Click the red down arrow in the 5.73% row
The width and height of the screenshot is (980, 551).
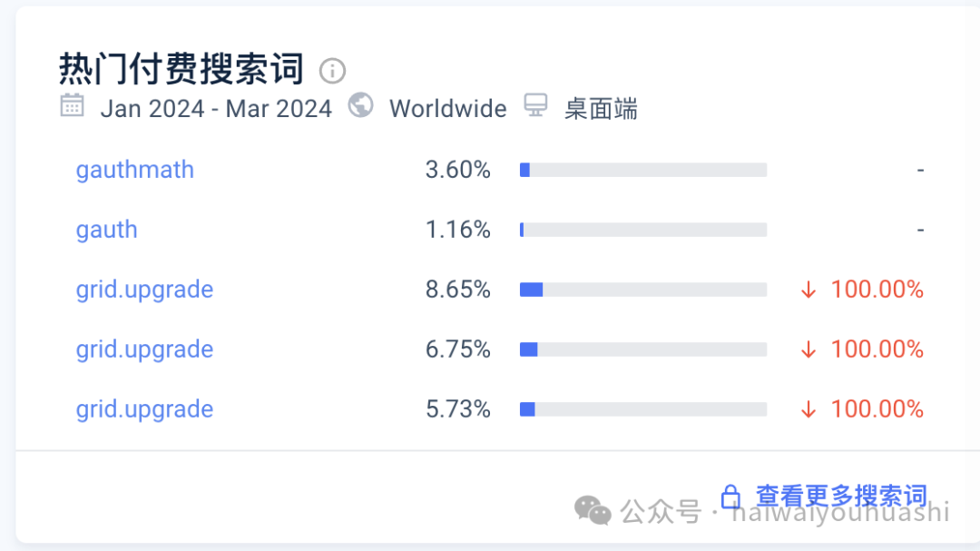[808, 410]
